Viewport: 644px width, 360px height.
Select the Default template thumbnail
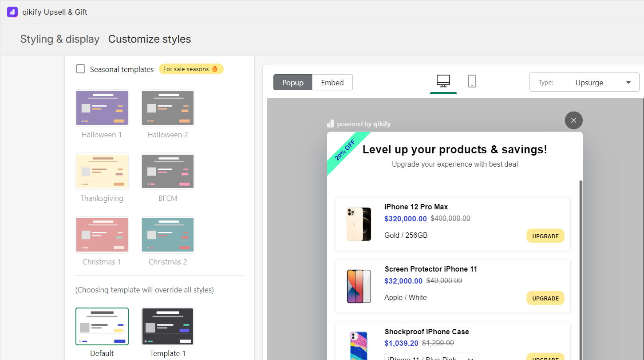click(102, 326)
